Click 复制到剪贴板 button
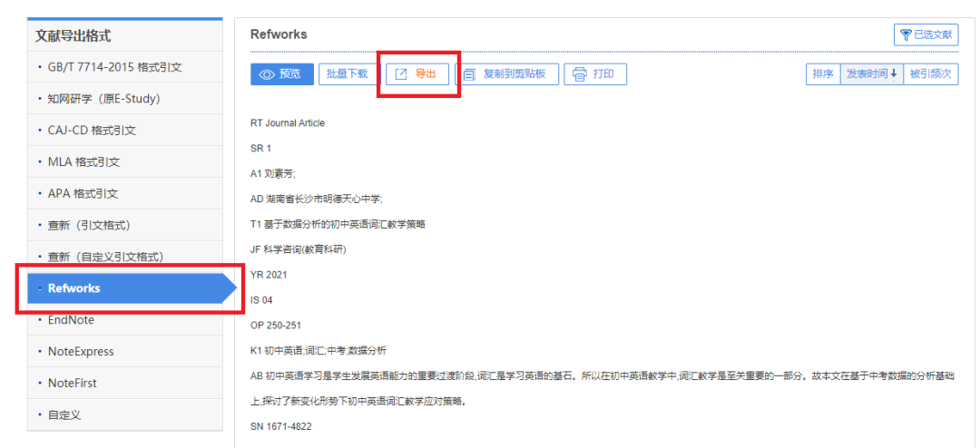This screenshot has width=980, height=448. tap(506, 74)
